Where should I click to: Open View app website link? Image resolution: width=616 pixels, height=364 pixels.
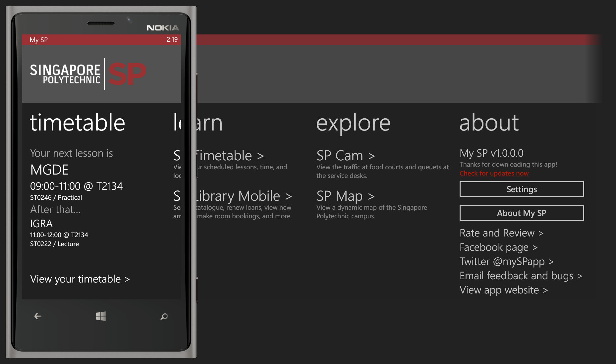click(x=503, y=290)
